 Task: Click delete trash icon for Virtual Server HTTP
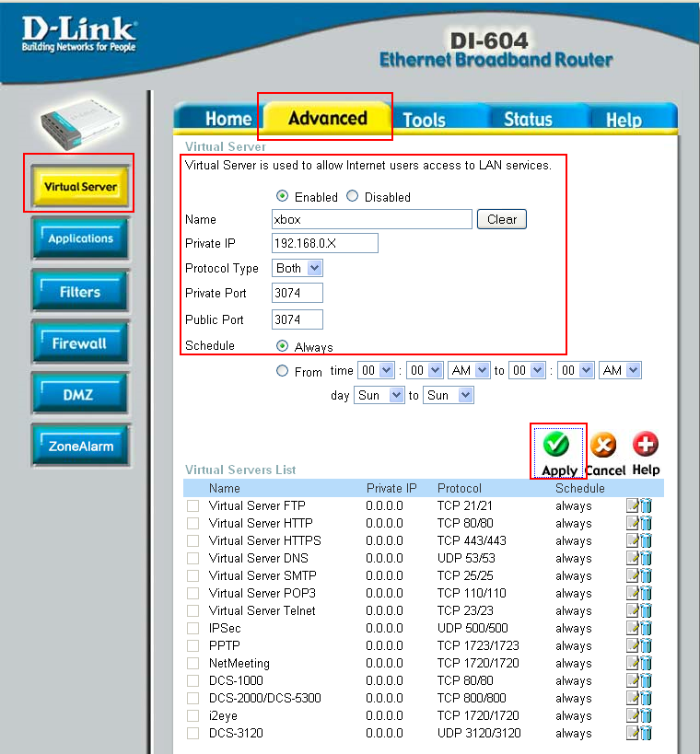coord(646,523)
